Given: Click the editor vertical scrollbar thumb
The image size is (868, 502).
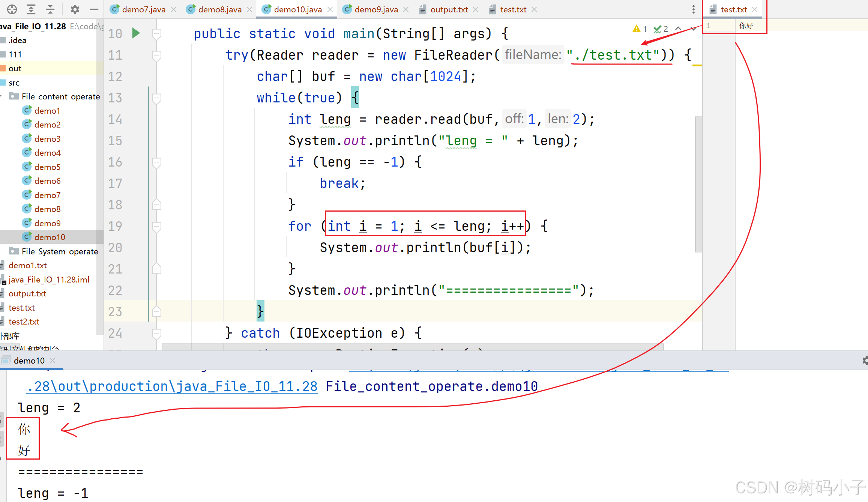Looking at the screenshot, I should [698, 184].
